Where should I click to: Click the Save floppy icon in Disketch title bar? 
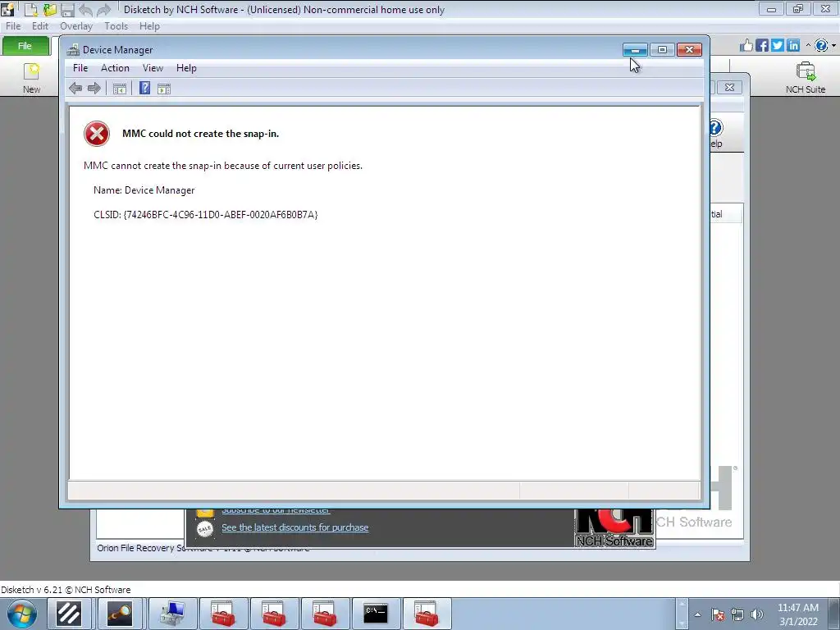pyautogui.click(x=67, y=9)
